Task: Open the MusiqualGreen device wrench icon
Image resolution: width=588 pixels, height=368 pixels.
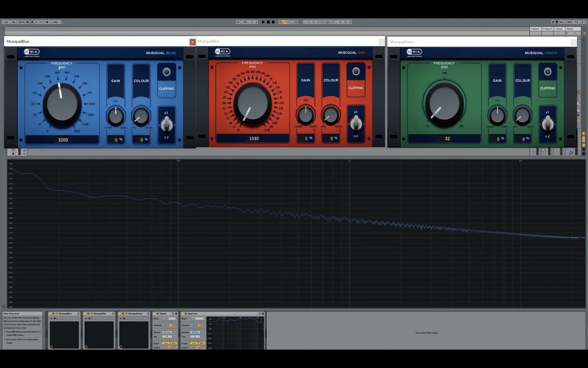Action: click(126, 313)
